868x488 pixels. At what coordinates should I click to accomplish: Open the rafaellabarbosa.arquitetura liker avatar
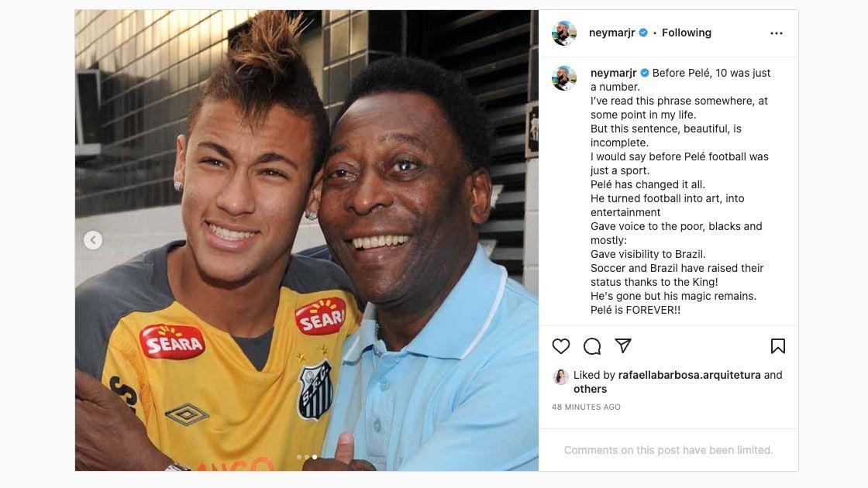click(561, 377)
